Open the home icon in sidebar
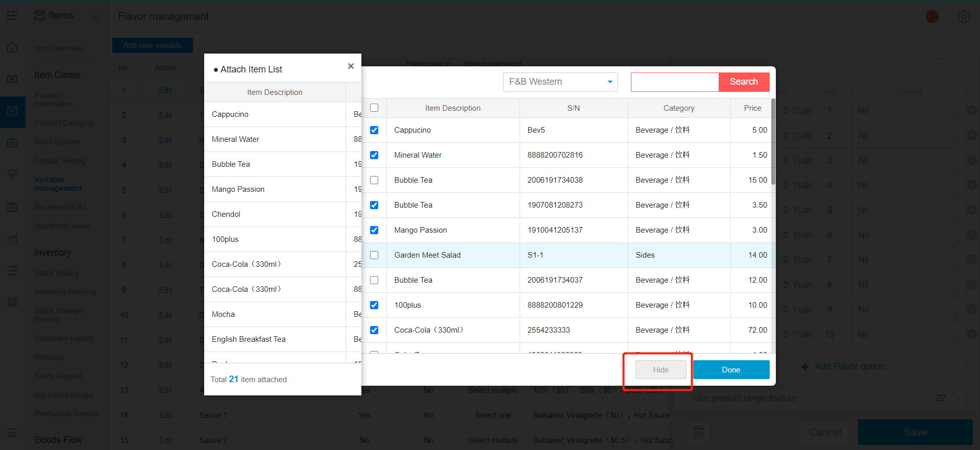 (12, 47)
